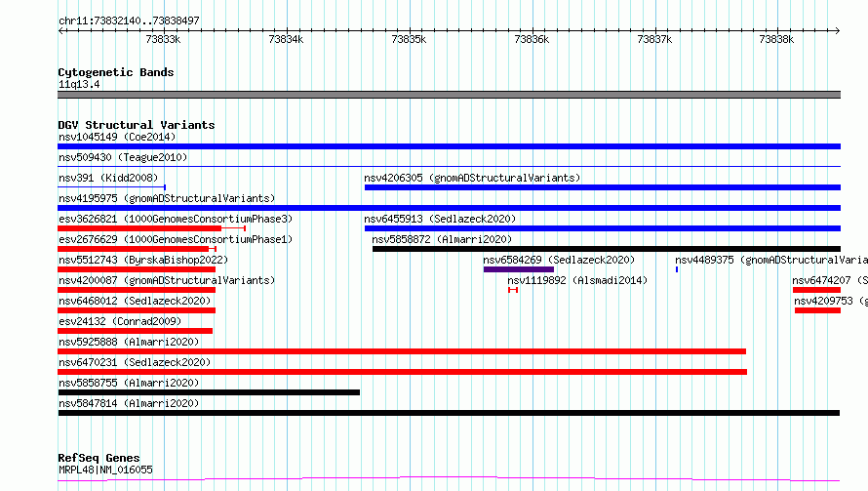Open nsv5512743 (ByrskaBishop2022) label
Viewport: 868px width, 491px height.
click(x=143, y=260)
